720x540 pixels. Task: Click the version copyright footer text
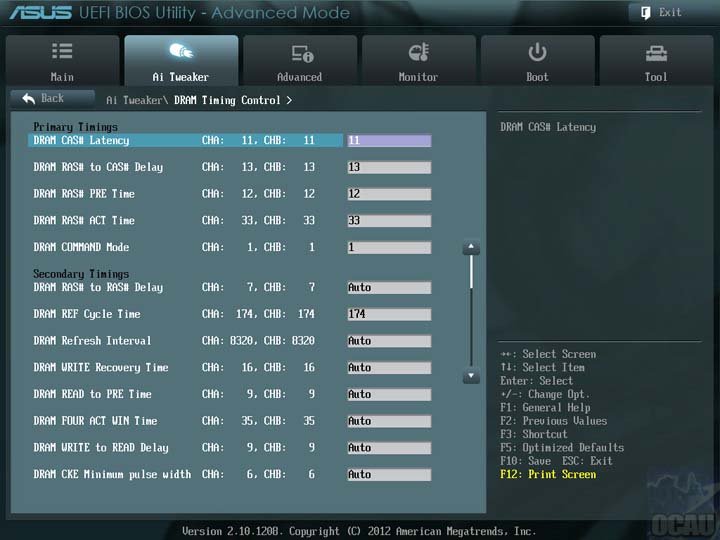359,531
